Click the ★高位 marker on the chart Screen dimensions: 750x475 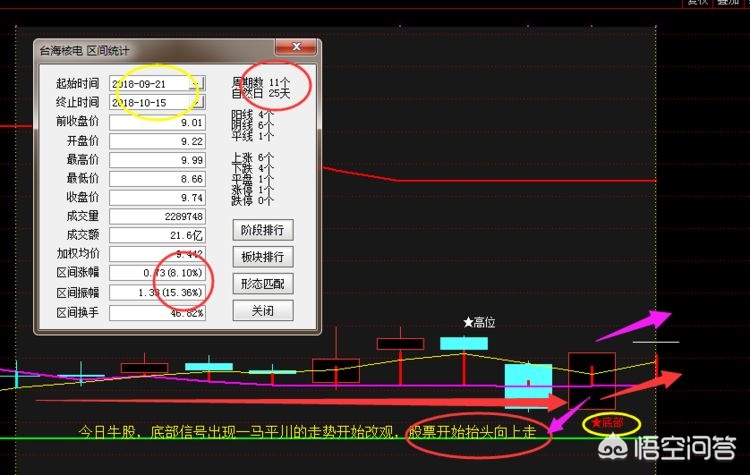(x=479, y=323)
